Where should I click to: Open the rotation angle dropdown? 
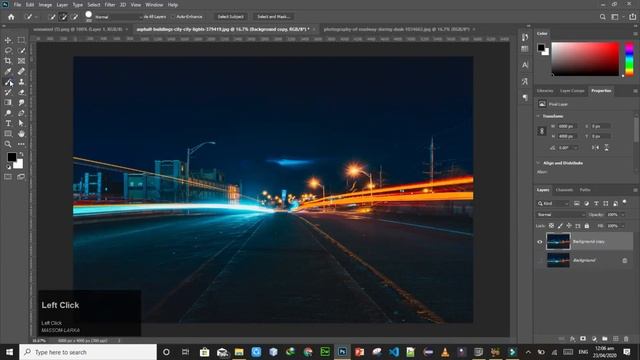pyautogui.click(x=576, y=148)
